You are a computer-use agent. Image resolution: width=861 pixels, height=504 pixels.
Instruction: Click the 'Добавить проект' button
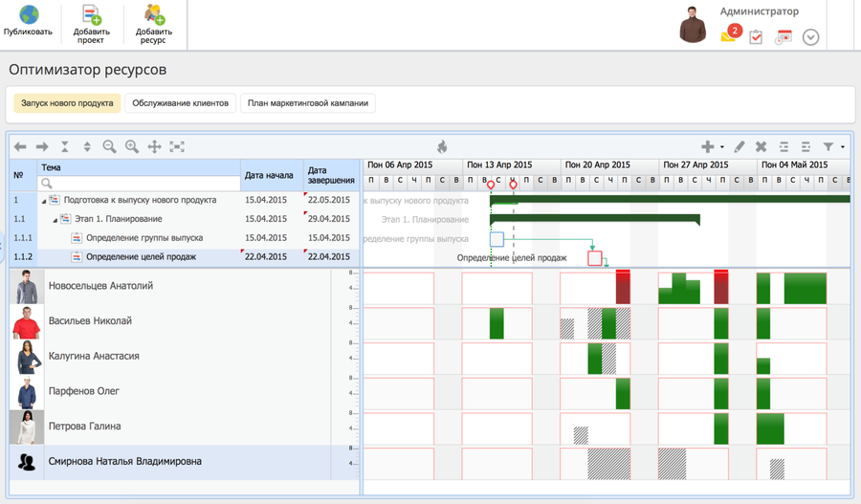point(91,24)
